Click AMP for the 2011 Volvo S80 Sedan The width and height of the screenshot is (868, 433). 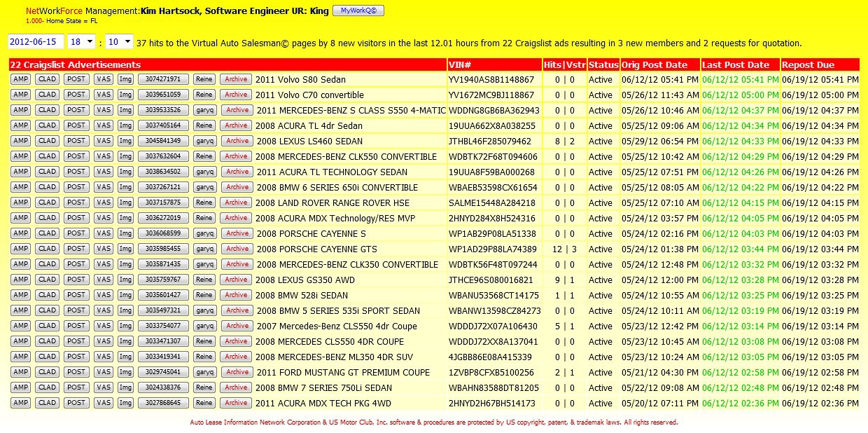tap(20, 79)
